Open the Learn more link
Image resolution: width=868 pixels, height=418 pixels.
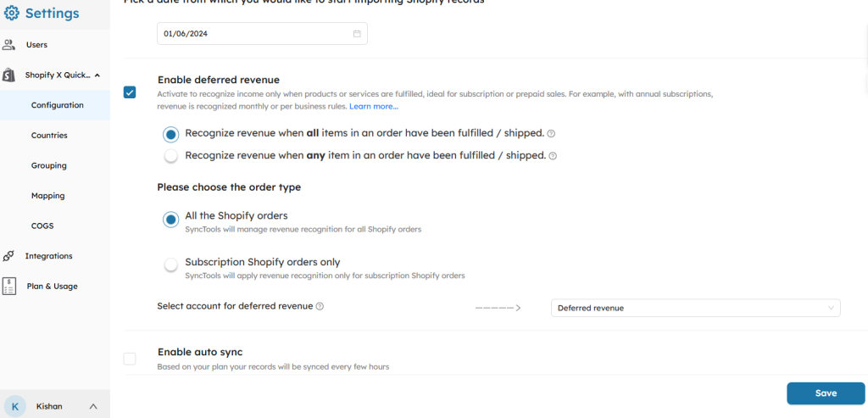click(x=374, y=106)
